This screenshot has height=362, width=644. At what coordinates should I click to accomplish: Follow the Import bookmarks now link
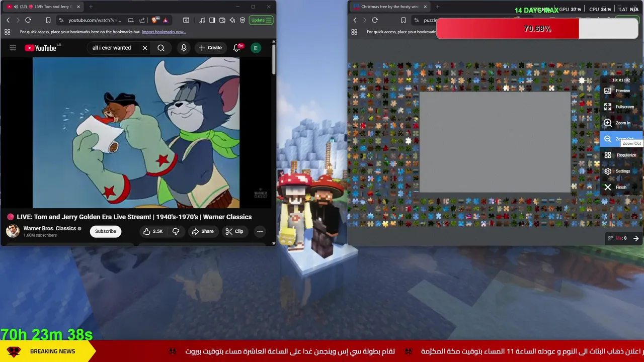164,32
